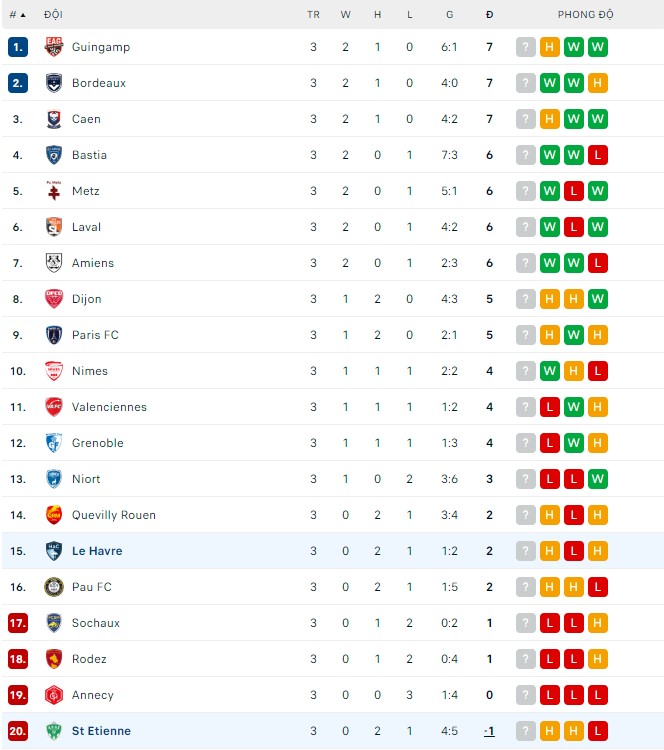Click the Metz team logo

tap(54, 191)
